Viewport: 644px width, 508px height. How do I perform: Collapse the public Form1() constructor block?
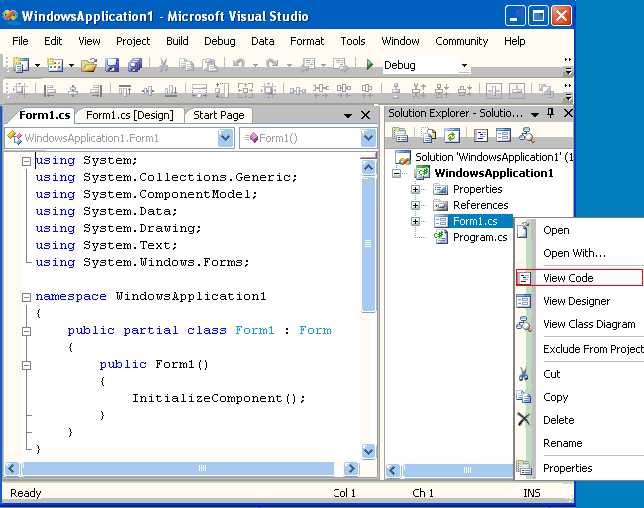coord(26,365)
